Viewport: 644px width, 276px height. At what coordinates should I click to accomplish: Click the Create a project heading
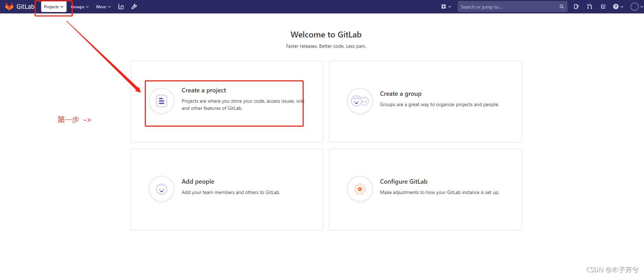click(x=204, y=90)
